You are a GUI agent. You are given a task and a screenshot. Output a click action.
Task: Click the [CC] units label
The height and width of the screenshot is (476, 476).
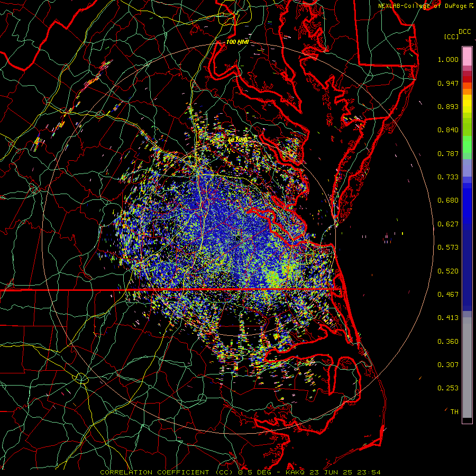point(451,36)
